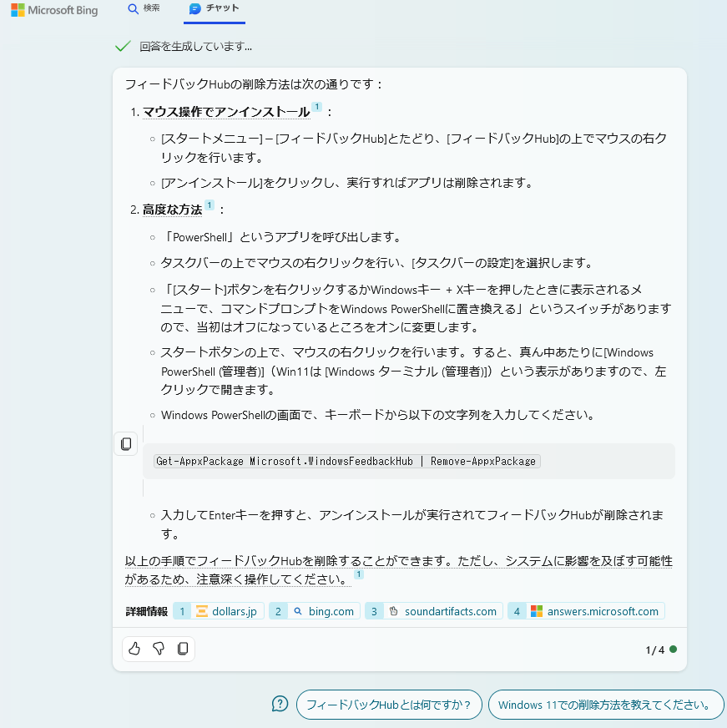The height and width of the screenshot is (728, 727).
Task: Like the response with thumbs up
Action: click(x=134, y=648)
